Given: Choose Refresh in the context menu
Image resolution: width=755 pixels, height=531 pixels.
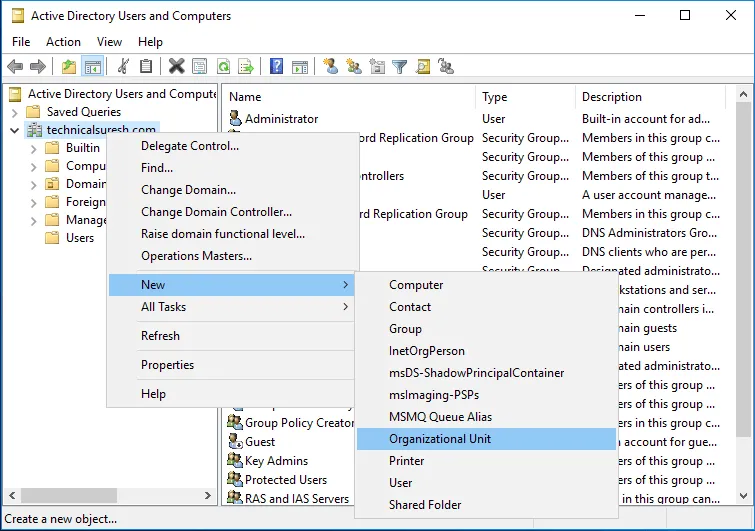Looking at the screenshot, I should pyautogui.click(x=232, y=336).
